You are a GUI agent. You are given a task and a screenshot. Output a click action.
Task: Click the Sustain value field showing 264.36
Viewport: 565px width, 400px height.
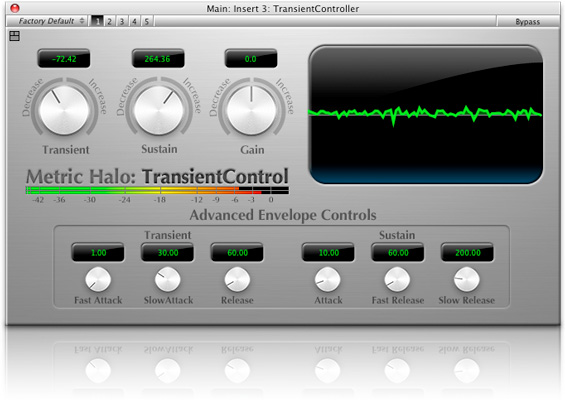pos(158,59)
